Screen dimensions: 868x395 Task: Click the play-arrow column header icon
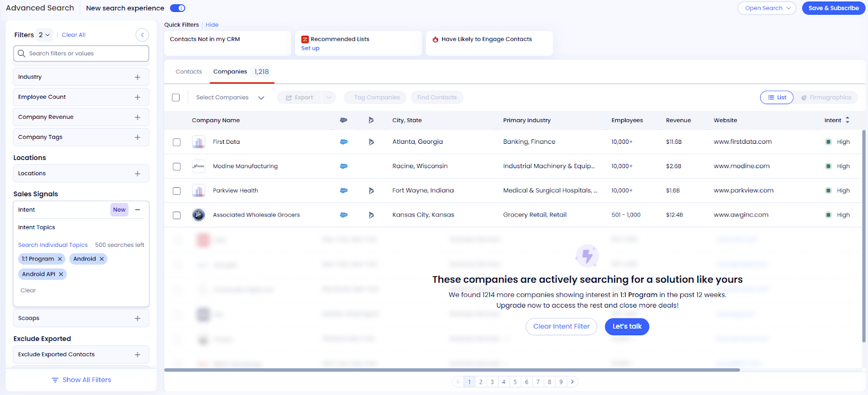[x=371, y=120]
